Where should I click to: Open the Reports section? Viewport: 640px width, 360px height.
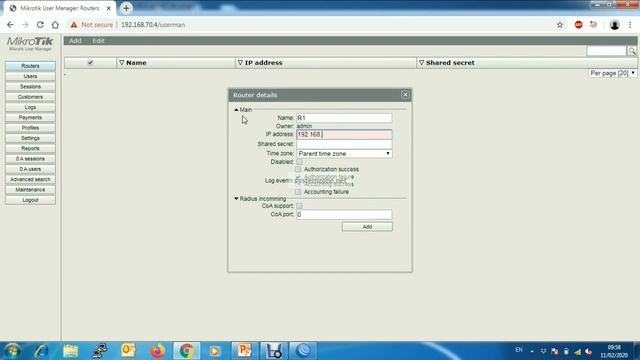pyautogui.click(x=30, y=149)
